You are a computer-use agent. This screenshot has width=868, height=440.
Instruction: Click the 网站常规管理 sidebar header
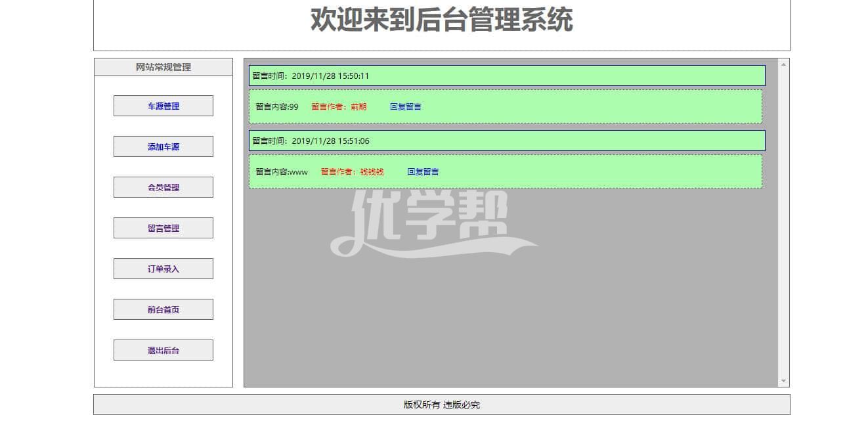pyautogui.click(x=163, y=67)
